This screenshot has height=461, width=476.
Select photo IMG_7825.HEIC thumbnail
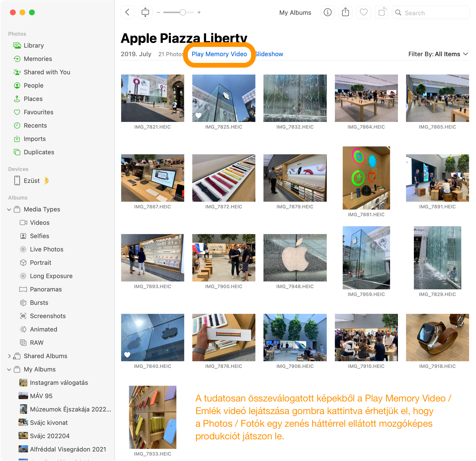point(224,98)
